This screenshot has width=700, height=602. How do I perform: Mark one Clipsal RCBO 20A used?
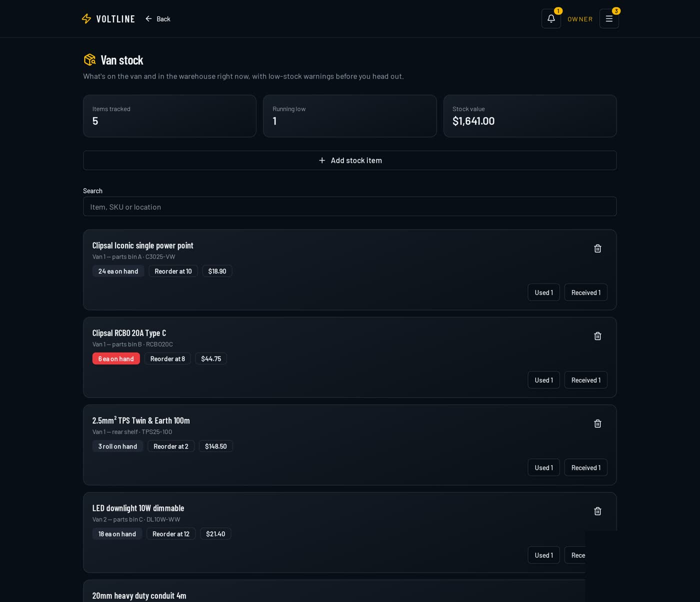[x=543, y=380]
